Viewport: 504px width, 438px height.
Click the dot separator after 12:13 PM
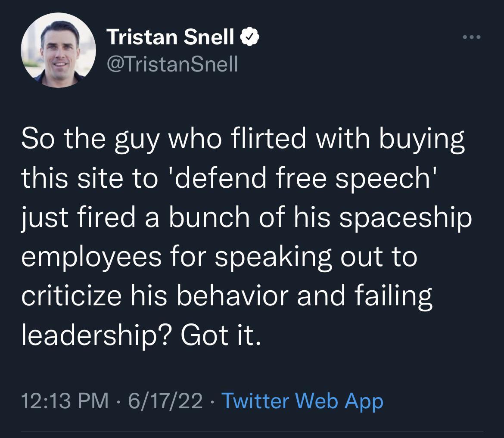click(118, 402)
